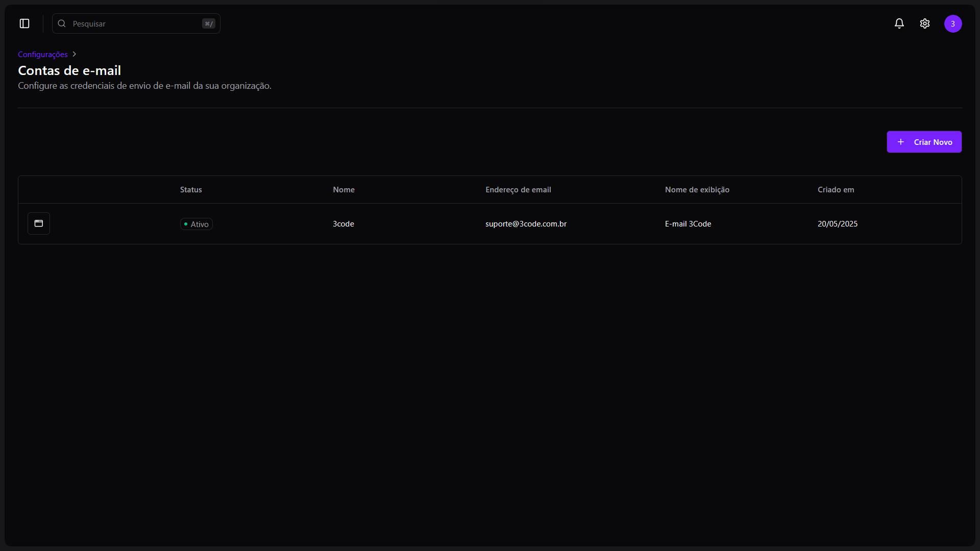Open the notifications bell
This screenshot has width=980, height=551.
coord(899,23)
